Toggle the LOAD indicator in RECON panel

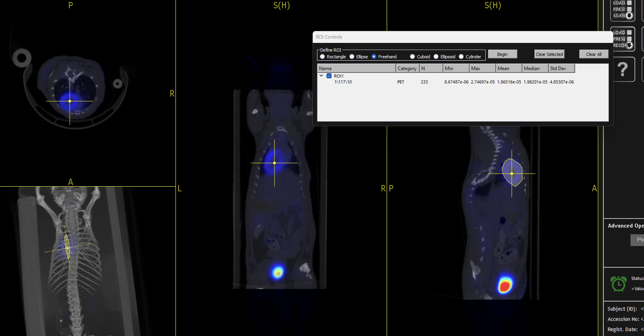click(629, 32)
